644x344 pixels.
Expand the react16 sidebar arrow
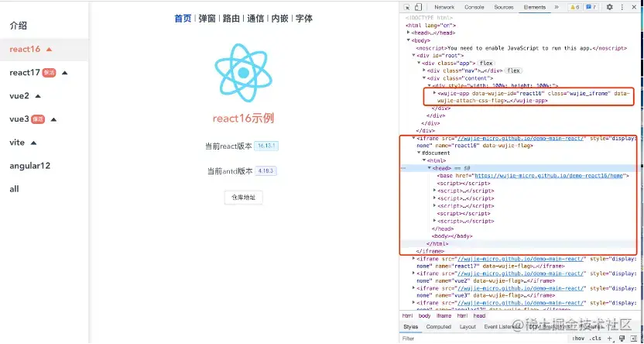50,50
